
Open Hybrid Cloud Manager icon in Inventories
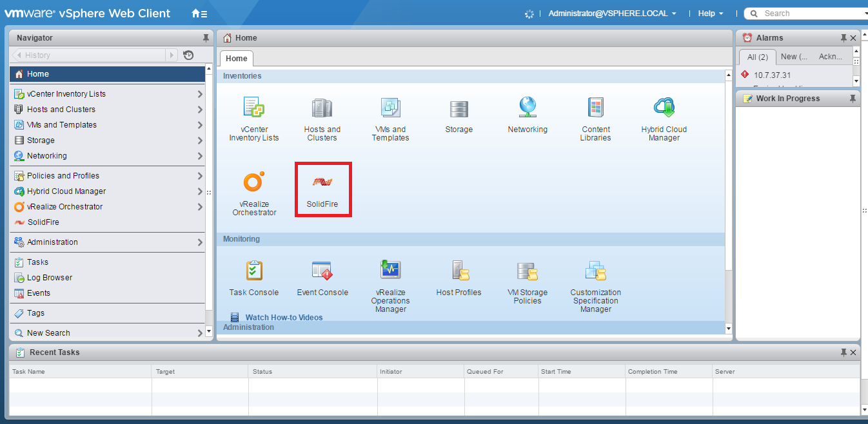point(664,108)
